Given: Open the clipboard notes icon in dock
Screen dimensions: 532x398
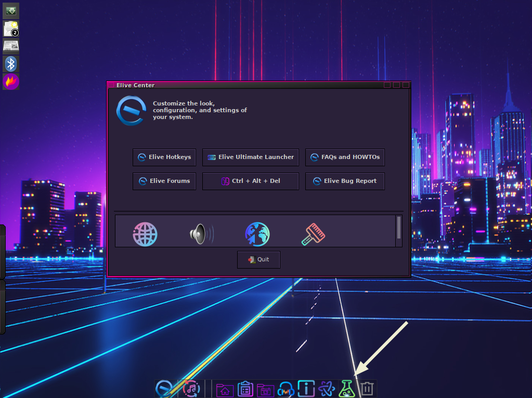Looking at the screenshot, I should (245, 389).
